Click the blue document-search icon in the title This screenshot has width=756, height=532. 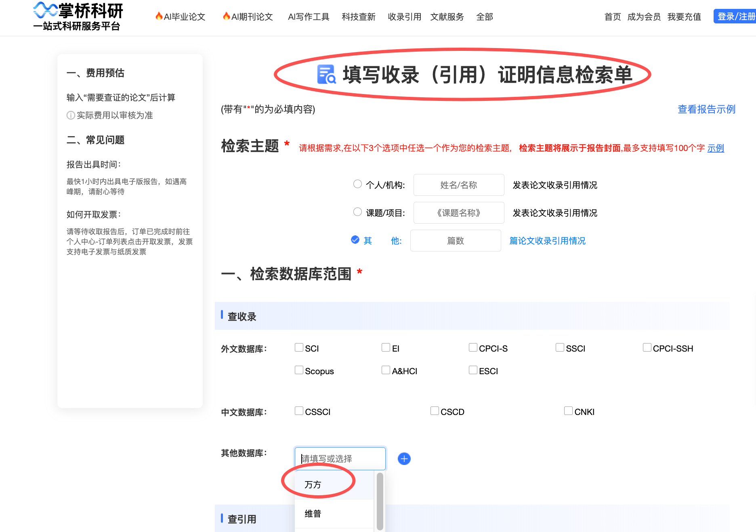click(325, 75)
